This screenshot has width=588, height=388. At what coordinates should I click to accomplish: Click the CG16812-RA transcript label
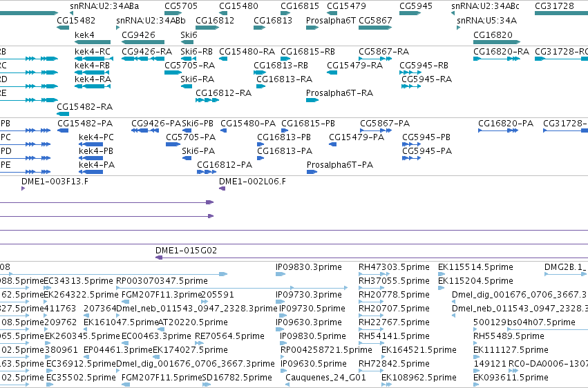(223, 93)
